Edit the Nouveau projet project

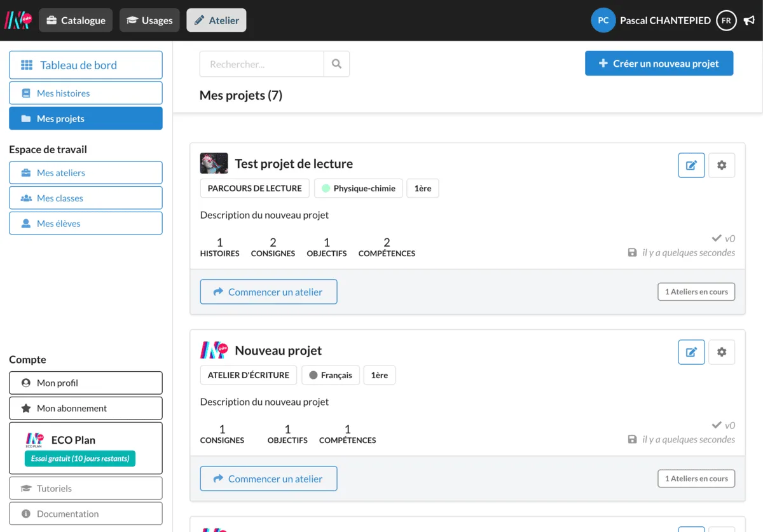692,352
